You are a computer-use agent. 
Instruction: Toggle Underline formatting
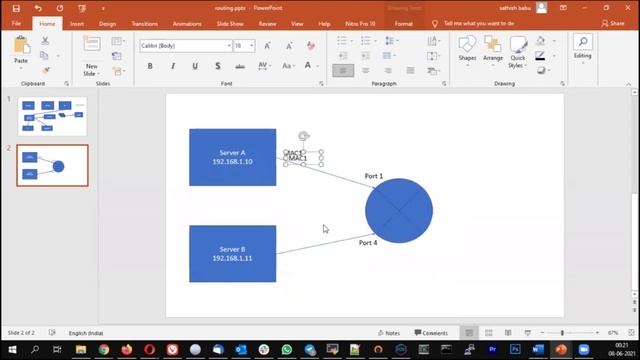(195, 66)
